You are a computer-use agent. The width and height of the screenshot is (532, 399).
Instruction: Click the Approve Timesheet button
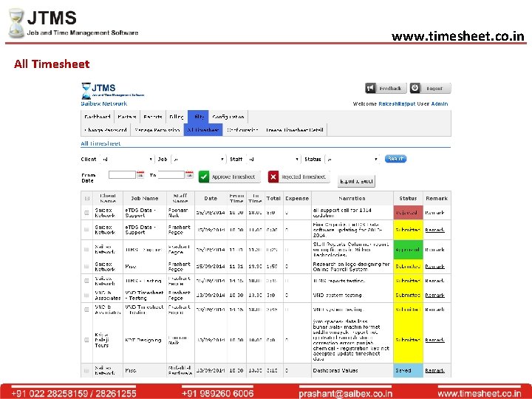(230, 177)
